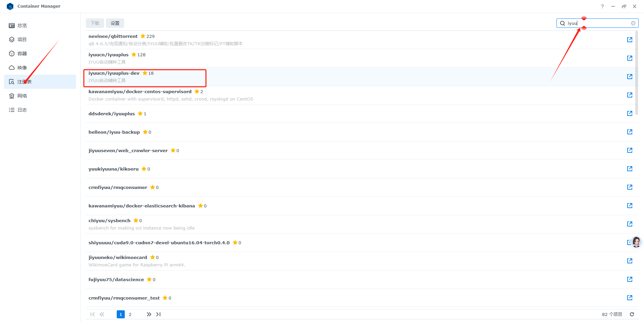Click the help question mark icon
Screen dimensions: 644x322
pyautogui.click(x=602, y=6)
